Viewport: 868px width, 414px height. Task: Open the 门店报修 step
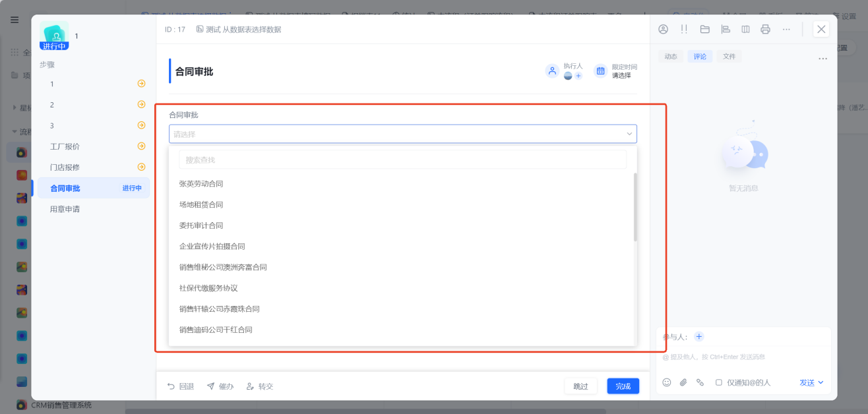[94, 167]
